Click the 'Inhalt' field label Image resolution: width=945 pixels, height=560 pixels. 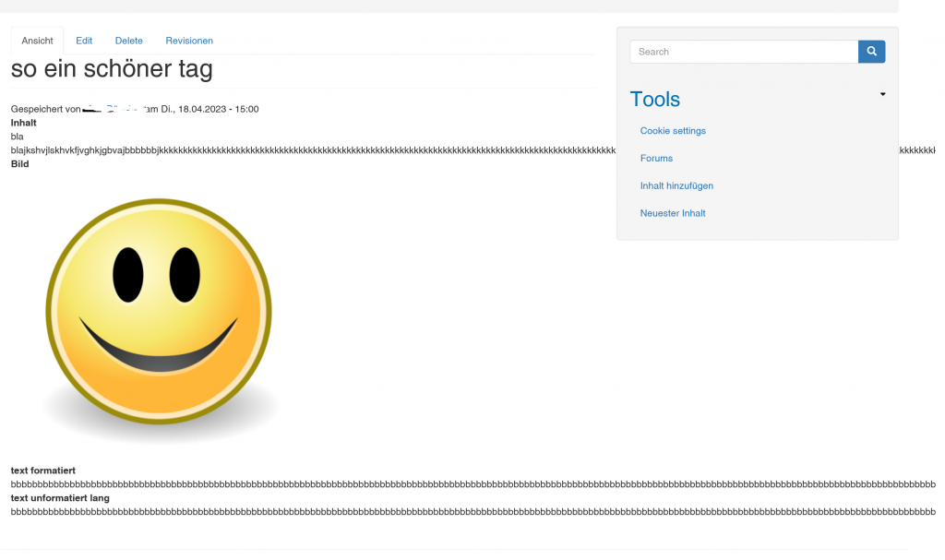point(24,123)
